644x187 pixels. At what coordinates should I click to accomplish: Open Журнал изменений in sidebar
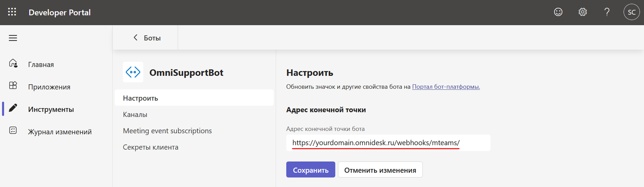[60, 132]
